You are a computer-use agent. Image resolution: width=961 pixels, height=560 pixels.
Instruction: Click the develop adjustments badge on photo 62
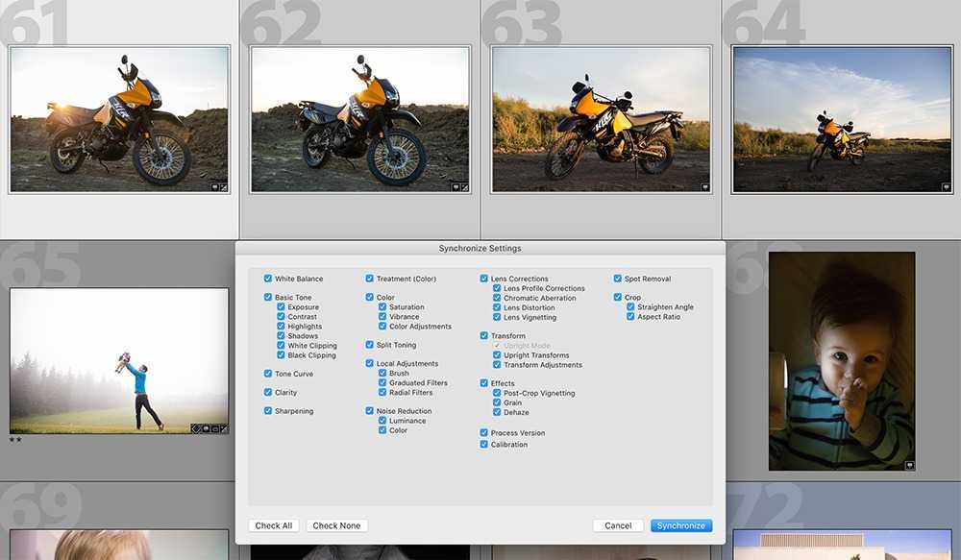click(x=465, y=187)
